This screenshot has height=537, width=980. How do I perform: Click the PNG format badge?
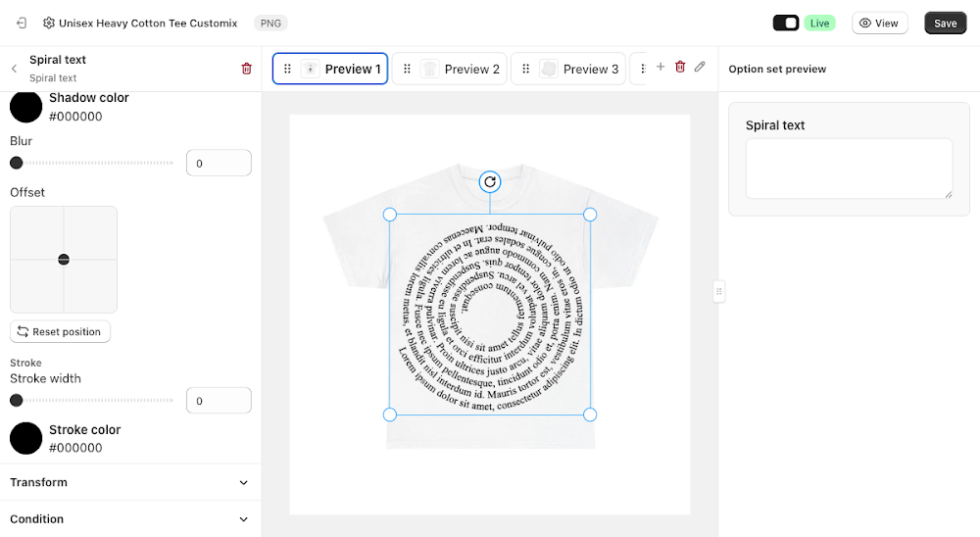[x=270, y=24]
